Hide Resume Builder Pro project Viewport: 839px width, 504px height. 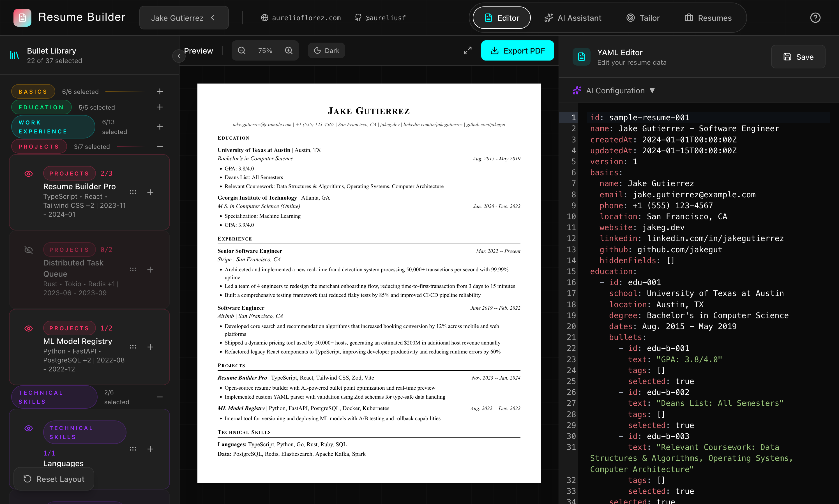[x=29, y=174]
